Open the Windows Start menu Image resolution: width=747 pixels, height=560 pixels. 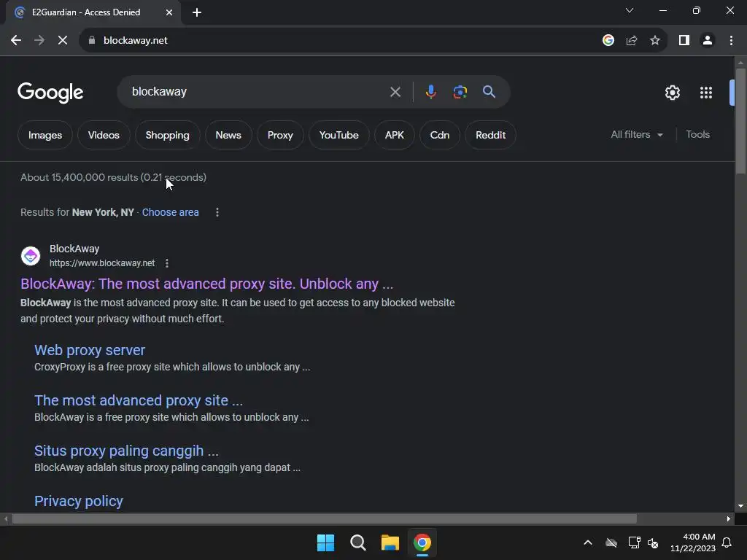(326, 542)
